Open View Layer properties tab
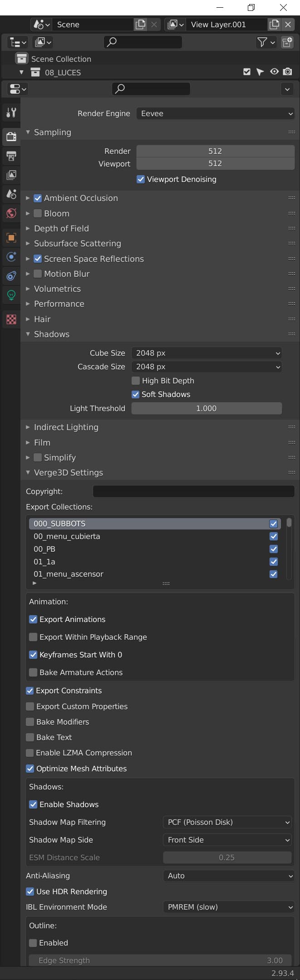 [x=11, y=175]
